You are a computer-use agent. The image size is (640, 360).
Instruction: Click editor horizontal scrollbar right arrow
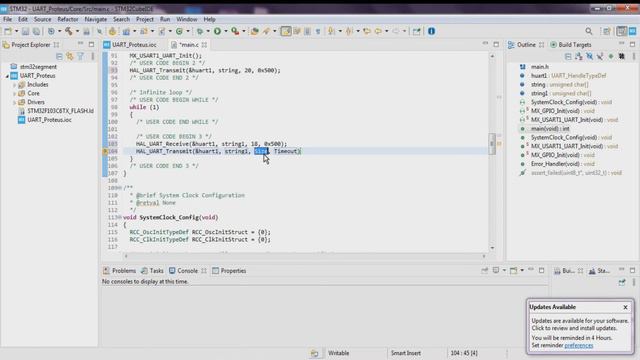484,256
